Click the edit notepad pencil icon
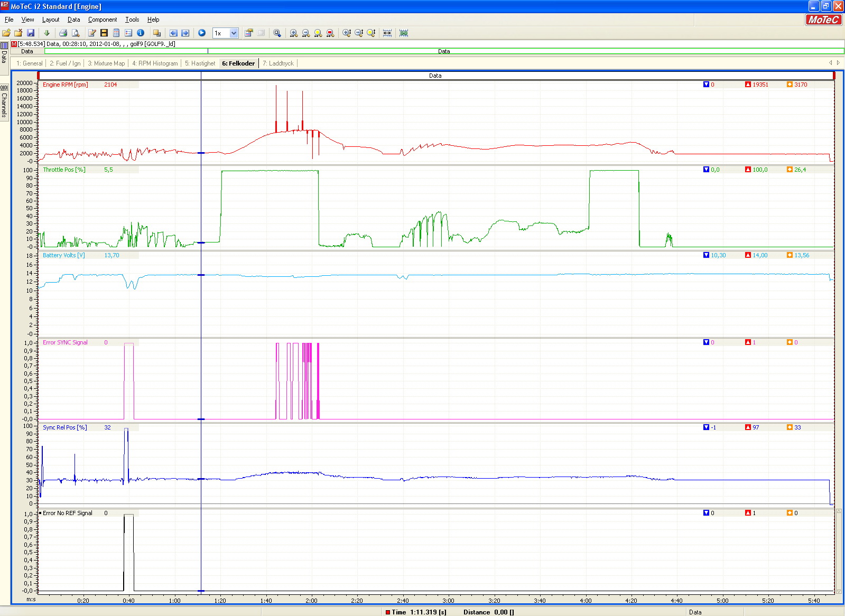The height and width of the screenshot is (616, 845). (92, 33)
